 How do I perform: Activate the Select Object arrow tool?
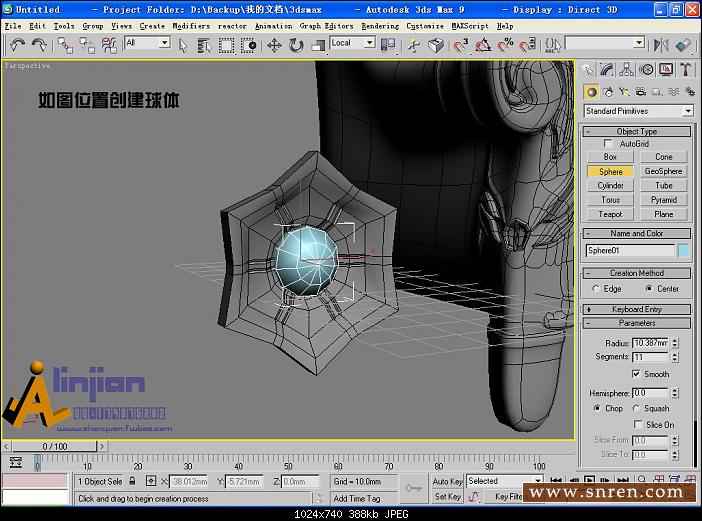[182, 45]
